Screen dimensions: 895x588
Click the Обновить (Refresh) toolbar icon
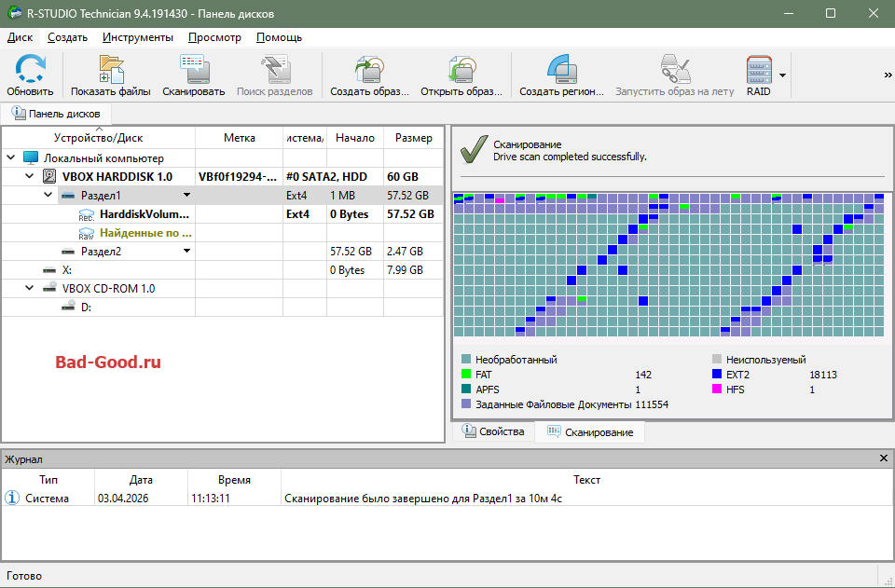click(x=30, y=71)
